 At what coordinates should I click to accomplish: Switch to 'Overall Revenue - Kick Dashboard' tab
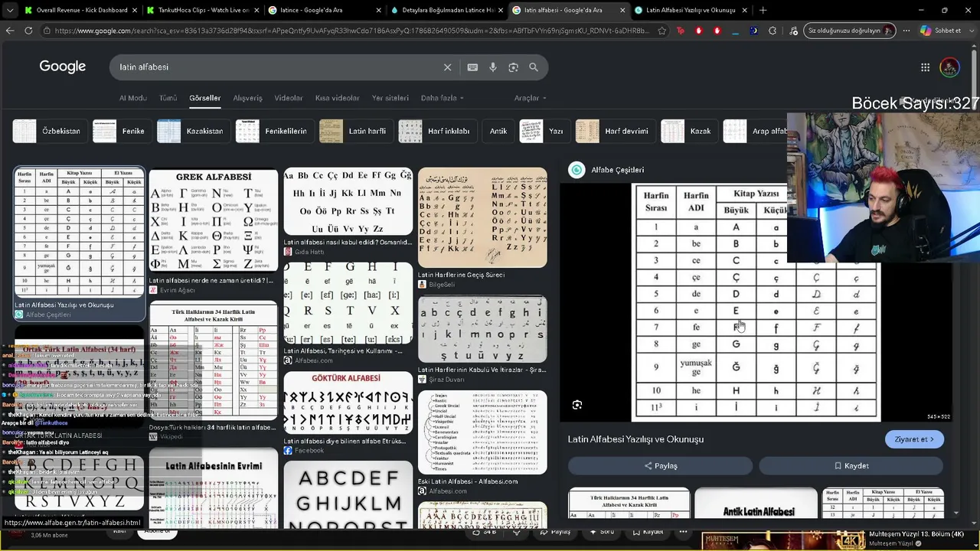click(x=80, y=10)
